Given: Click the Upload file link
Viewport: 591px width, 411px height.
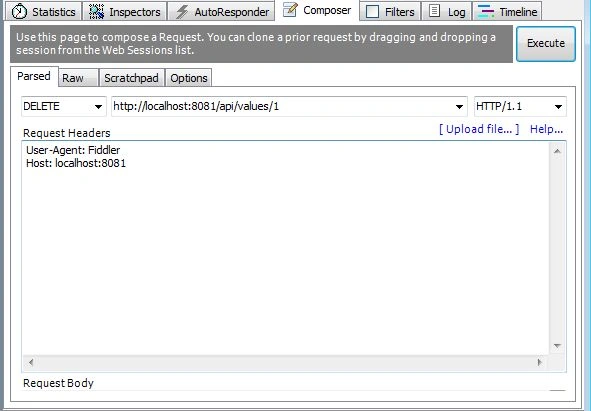Looking at the screenshot, I should (479, 129).
